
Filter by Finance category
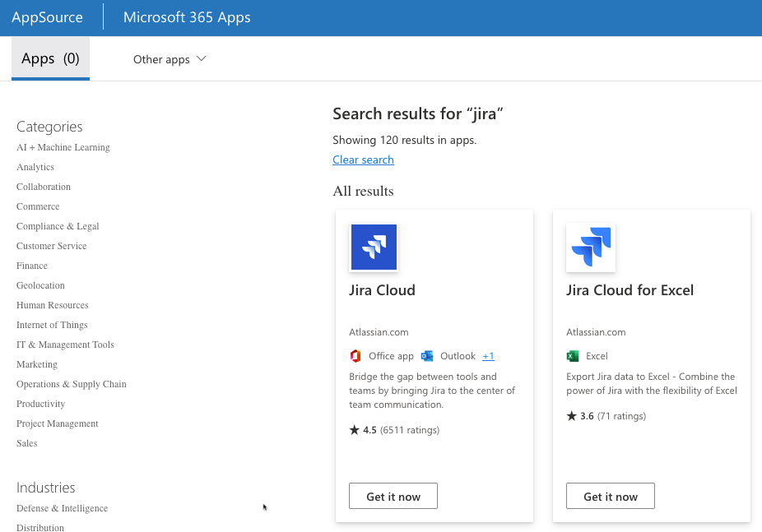pos(32,266)
